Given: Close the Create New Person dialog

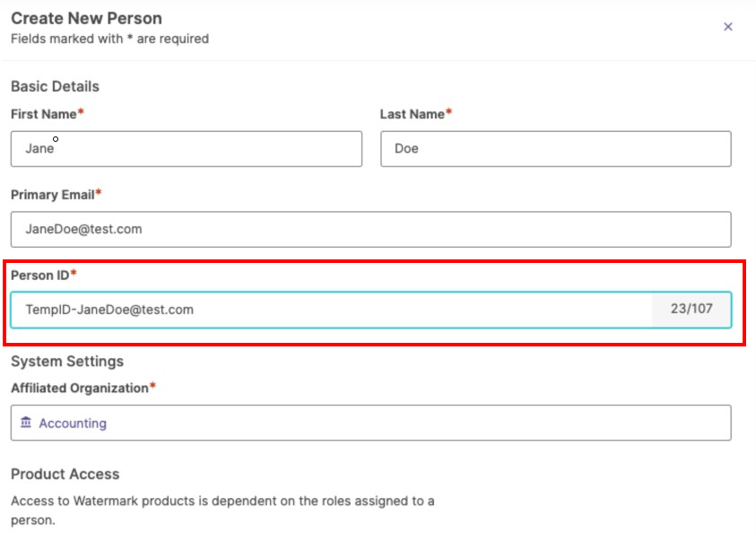Looking at the screenshot, I should click(728, 27).
